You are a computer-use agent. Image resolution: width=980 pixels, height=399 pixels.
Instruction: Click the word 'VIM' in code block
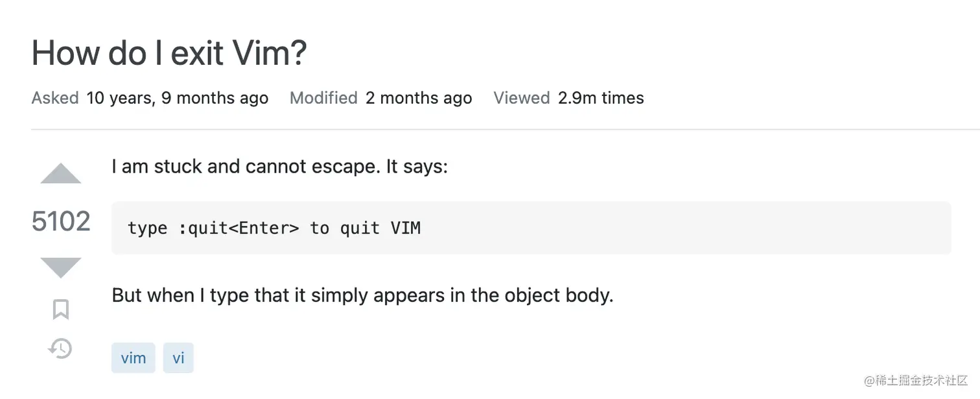pyautogui.click(x=406, y=228)
